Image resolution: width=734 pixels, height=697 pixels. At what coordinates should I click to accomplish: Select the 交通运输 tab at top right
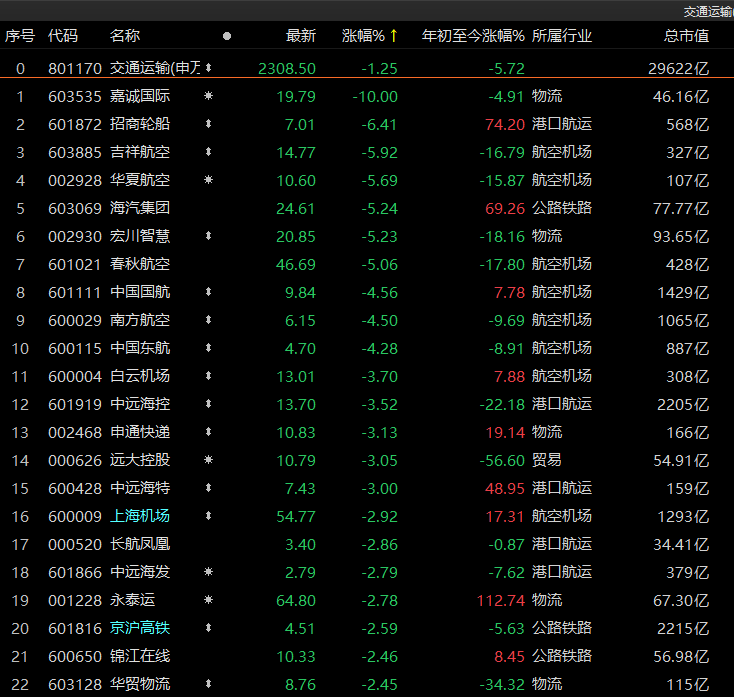tap(708, 11)
